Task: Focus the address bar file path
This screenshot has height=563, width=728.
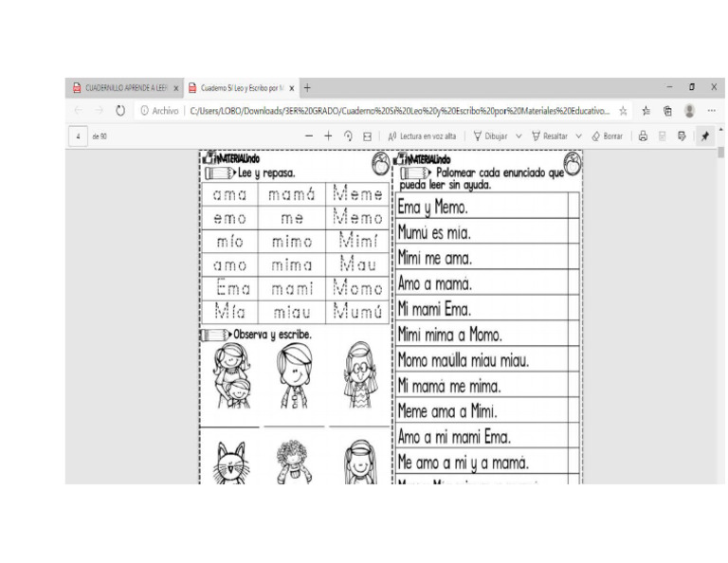Action: coord(399,111)
